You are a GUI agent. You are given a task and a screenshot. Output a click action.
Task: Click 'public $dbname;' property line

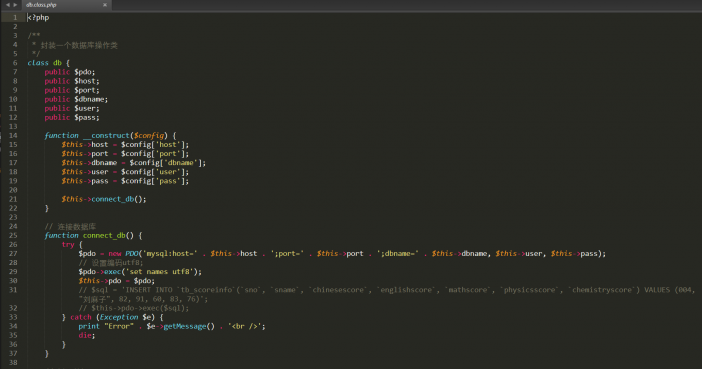(76, 99)
